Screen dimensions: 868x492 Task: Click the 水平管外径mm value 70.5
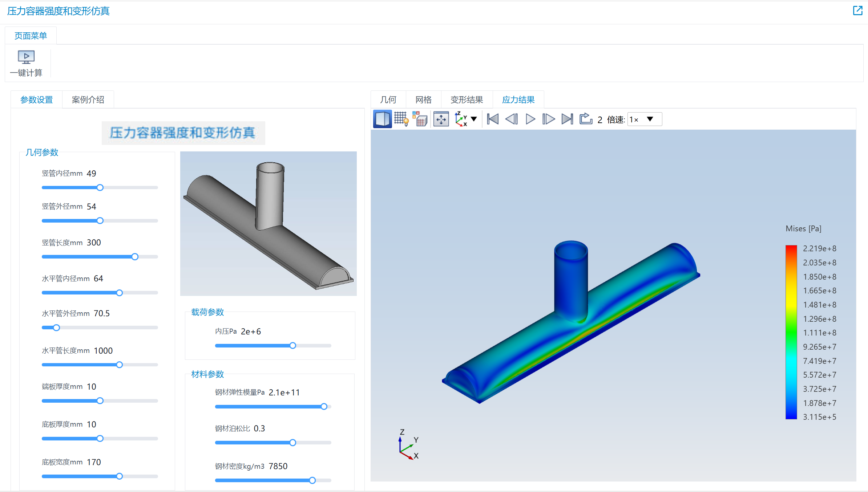[102, 313]
